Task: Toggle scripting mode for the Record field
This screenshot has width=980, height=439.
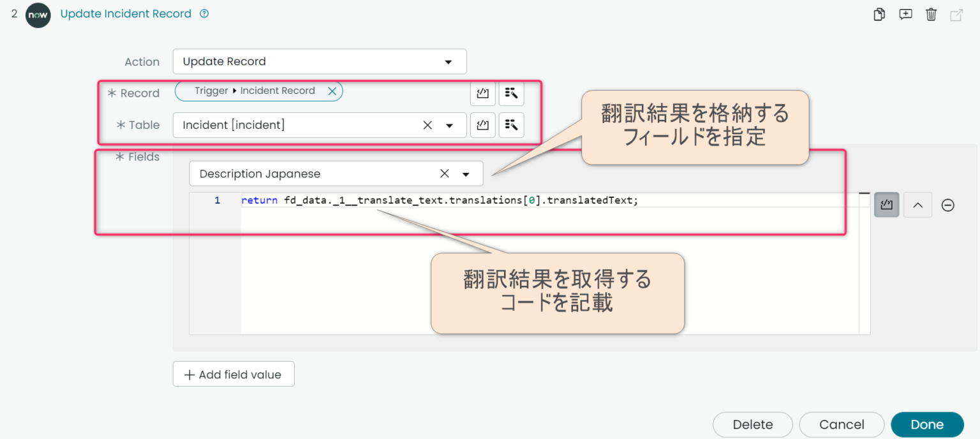Action: click(482, 93)
